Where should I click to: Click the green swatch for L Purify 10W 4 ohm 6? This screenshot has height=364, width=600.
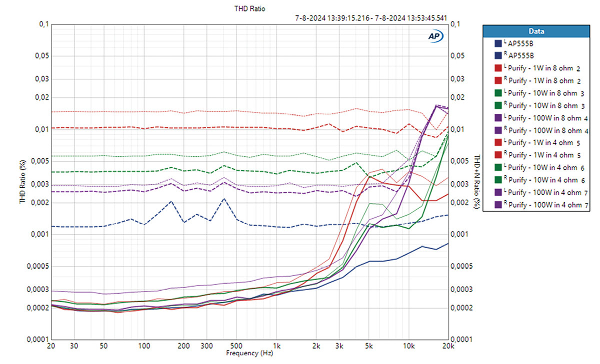click(497, 167)
